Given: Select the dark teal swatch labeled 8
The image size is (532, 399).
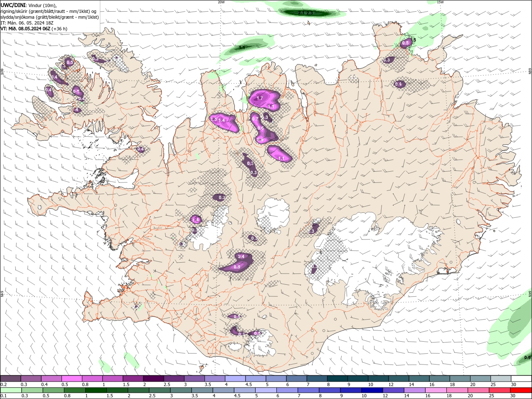Looking at the screenshot, I should tap(337, 379).
